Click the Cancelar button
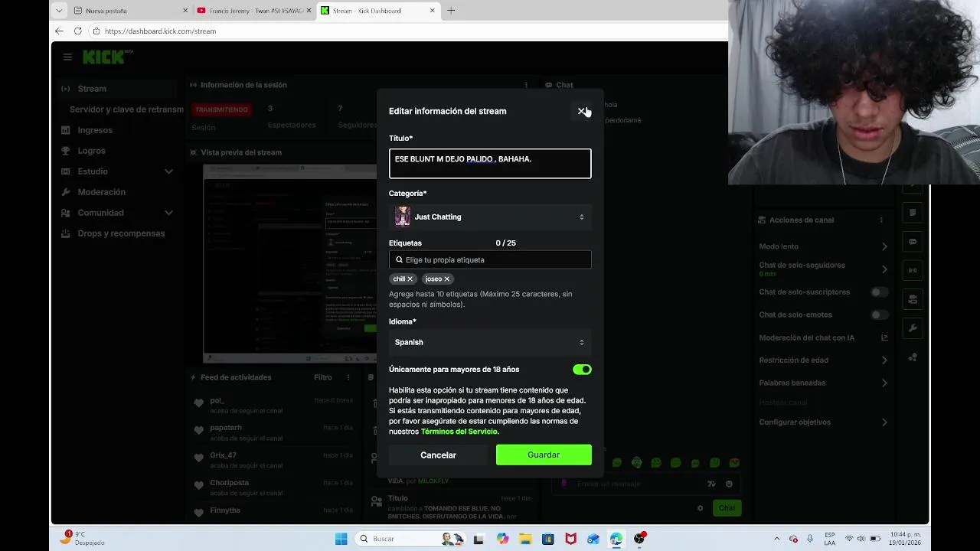The image size is (980, 551). pos(438,455)
